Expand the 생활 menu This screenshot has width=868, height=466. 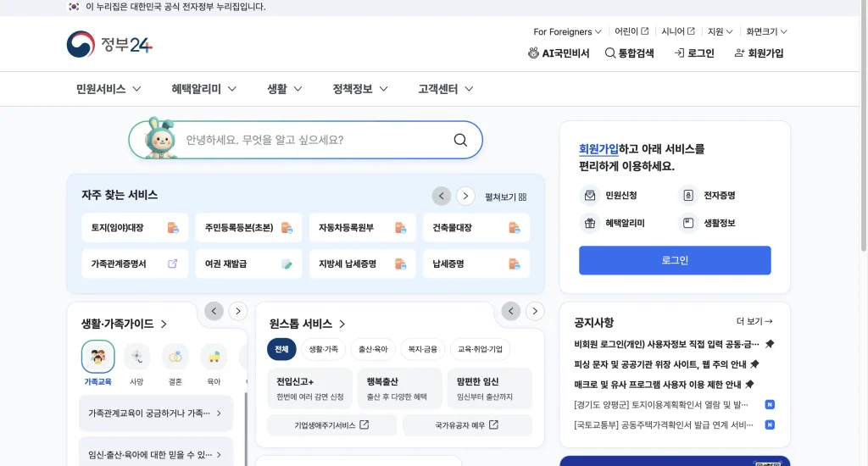coord(285,89)
